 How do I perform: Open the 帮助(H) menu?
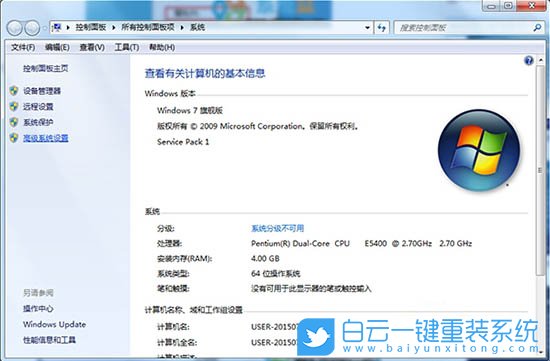click(x=162, y=47)
